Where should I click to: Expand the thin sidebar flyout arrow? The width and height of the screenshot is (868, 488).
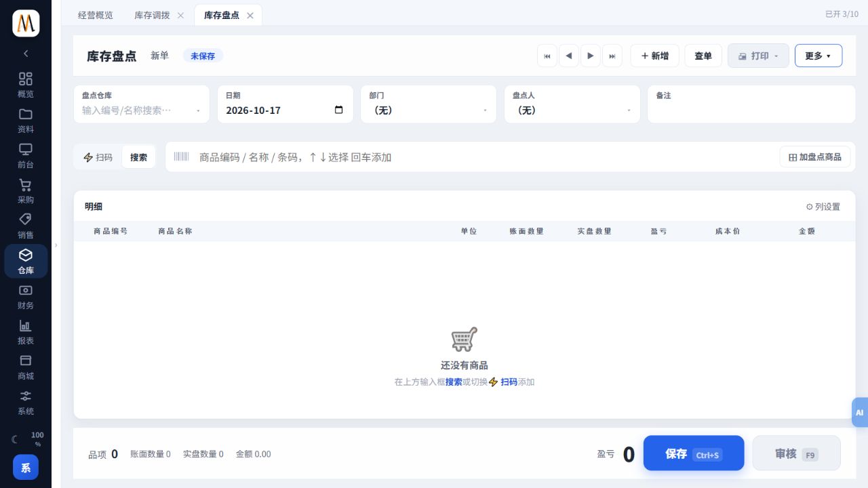click(56, 245)
